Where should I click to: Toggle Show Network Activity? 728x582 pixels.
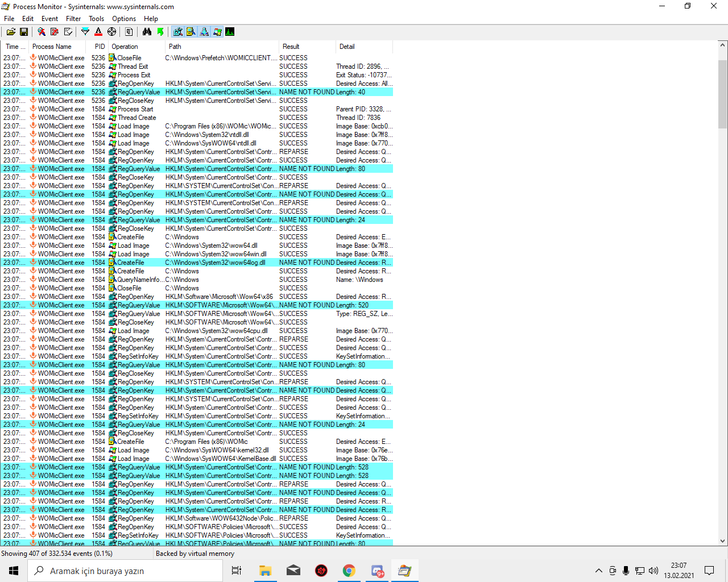pyautogui.click(x=204, y=32)
